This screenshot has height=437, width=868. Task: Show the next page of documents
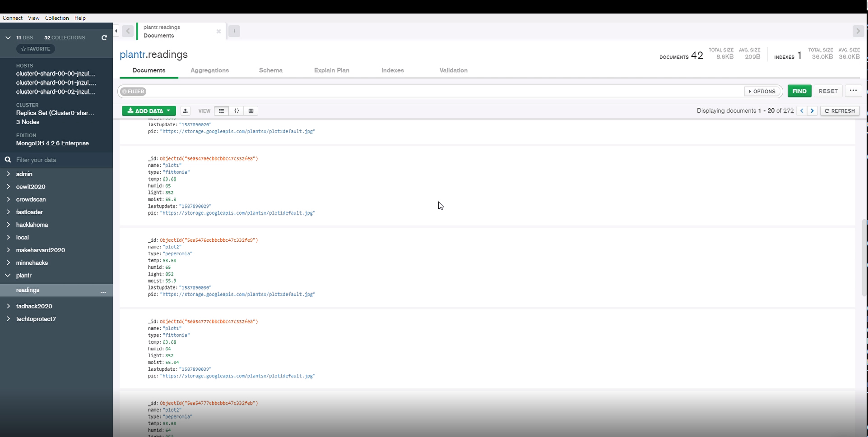[x=812, y=111]
